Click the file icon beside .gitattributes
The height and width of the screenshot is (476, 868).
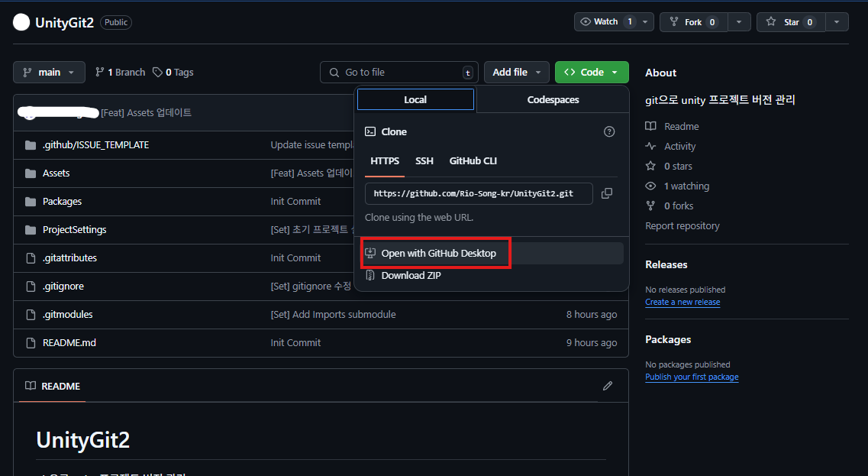tap(31, 258)
